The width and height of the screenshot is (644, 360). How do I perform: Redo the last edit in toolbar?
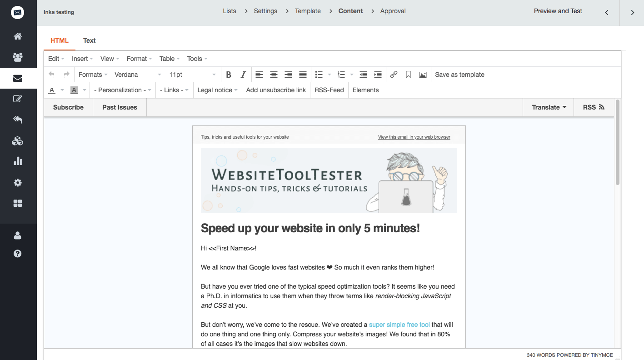click(66, 75)
